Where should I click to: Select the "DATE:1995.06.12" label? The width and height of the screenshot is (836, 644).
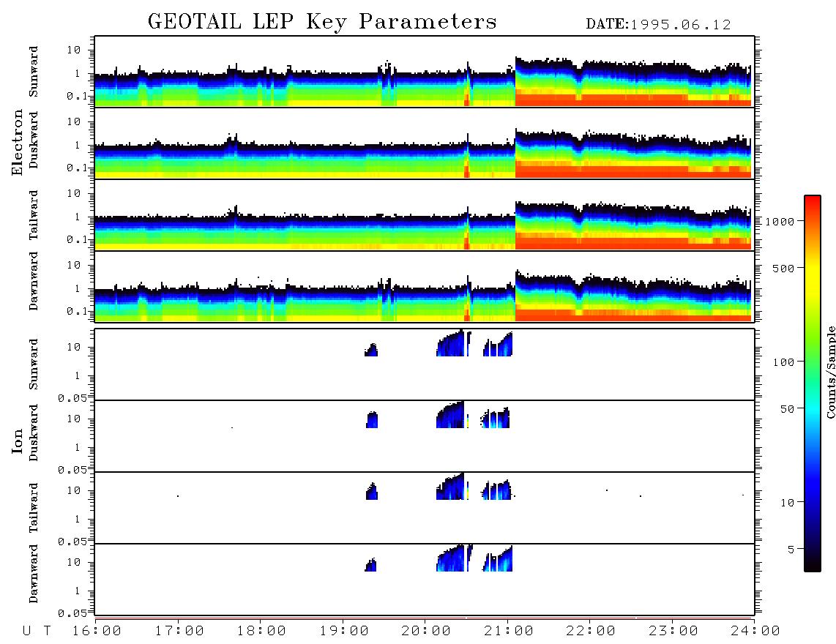[658, 25]
